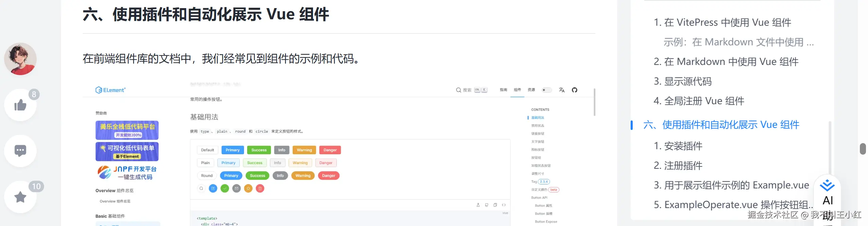
Task: Click the blue Primary button sample
Action: pos(233,150)
